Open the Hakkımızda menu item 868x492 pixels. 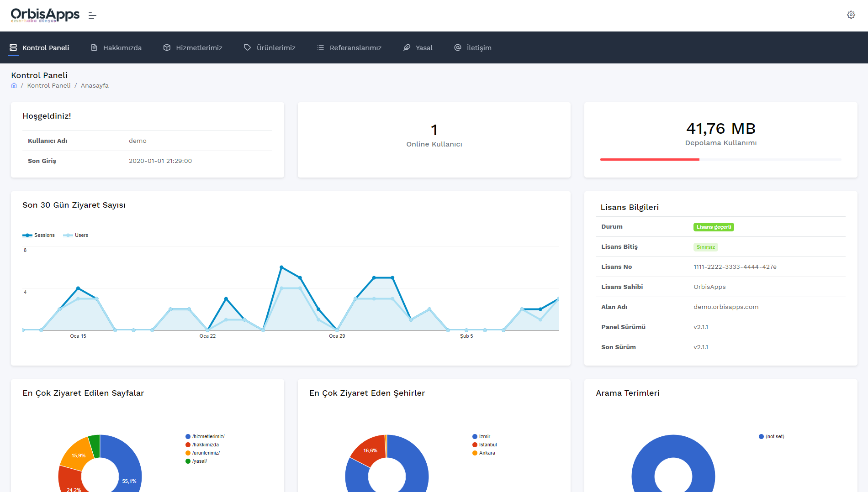pos(116,47)
